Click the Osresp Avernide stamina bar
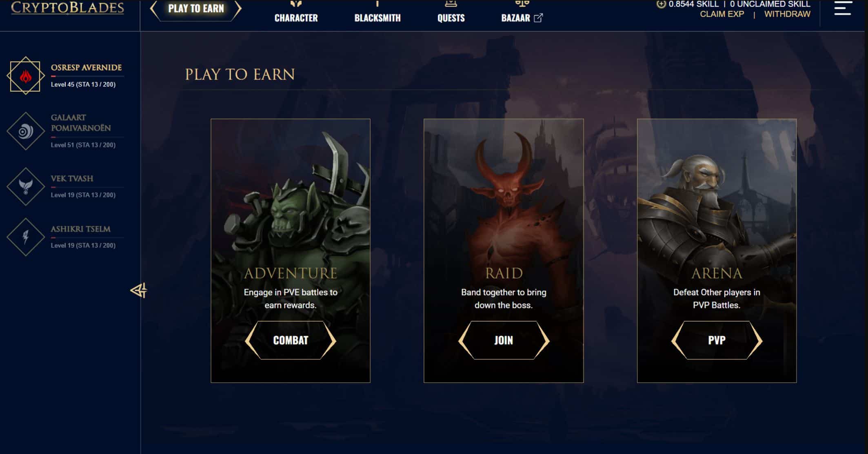The height and width of the screenshot is (454, 868). (x=87, y=76)
